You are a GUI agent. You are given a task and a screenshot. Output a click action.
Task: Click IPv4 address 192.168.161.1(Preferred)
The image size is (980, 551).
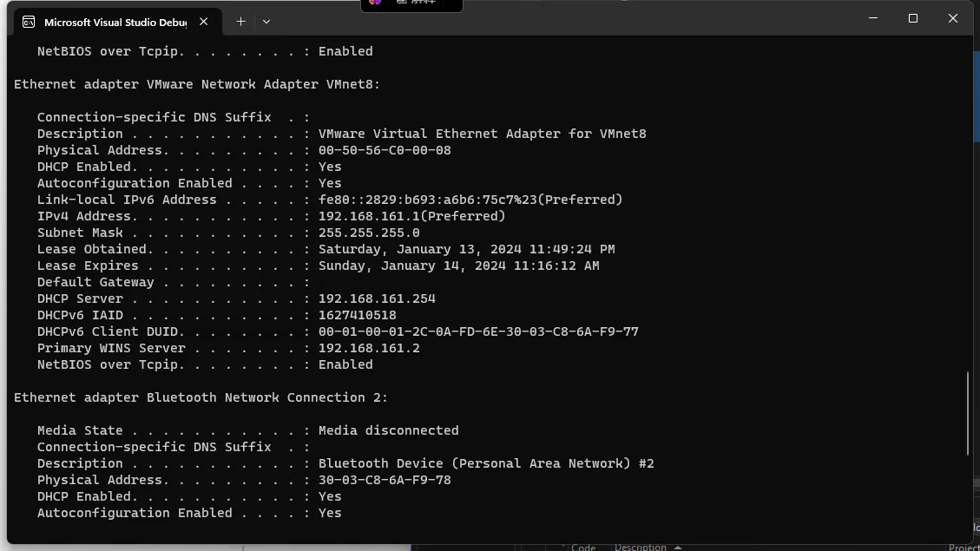(411, 216)
